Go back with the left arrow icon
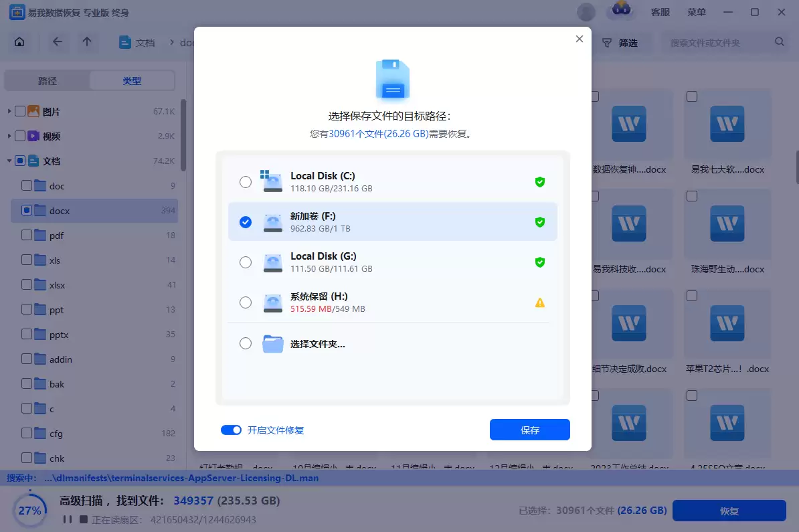 [x=58, y=42]
